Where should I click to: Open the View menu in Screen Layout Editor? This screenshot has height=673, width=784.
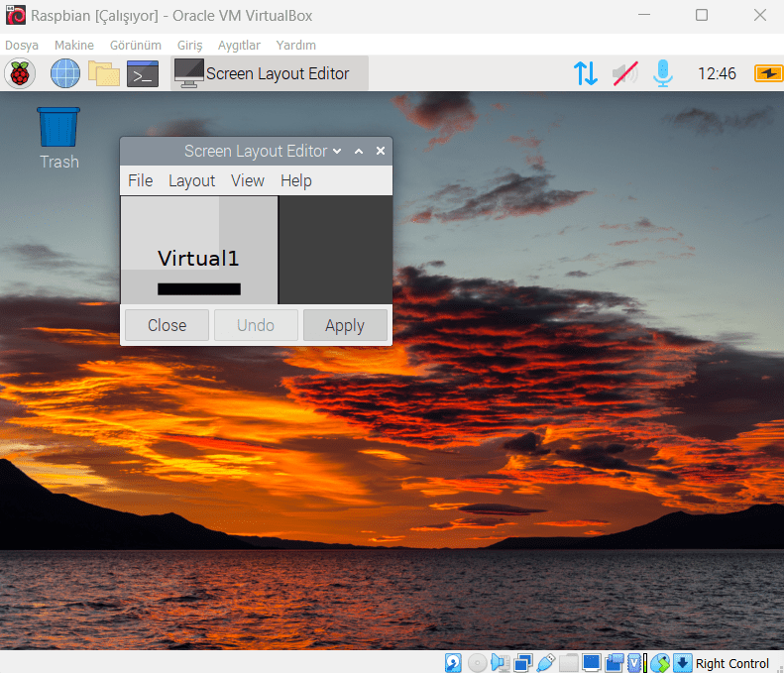[x=248, y=180]
